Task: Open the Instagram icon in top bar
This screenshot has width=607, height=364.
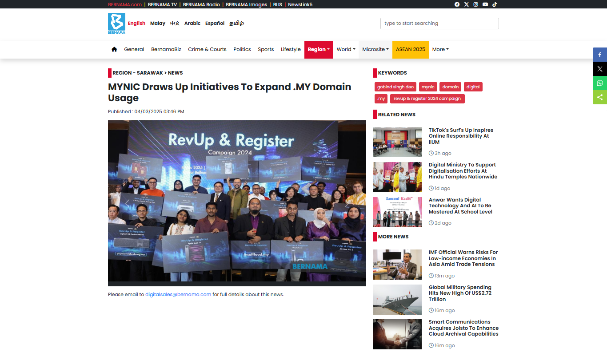Action: pyautogui.click(x=475, y=4)
